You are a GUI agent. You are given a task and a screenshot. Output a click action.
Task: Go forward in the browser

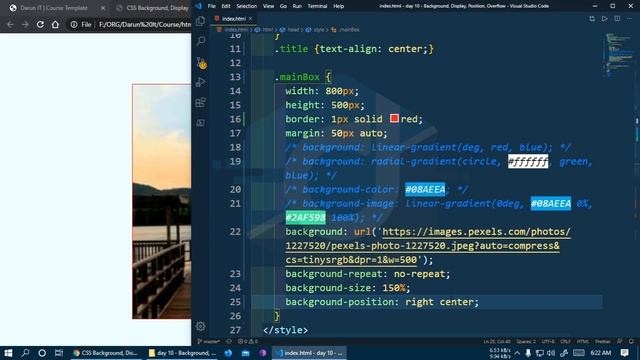tap(25, 24)
